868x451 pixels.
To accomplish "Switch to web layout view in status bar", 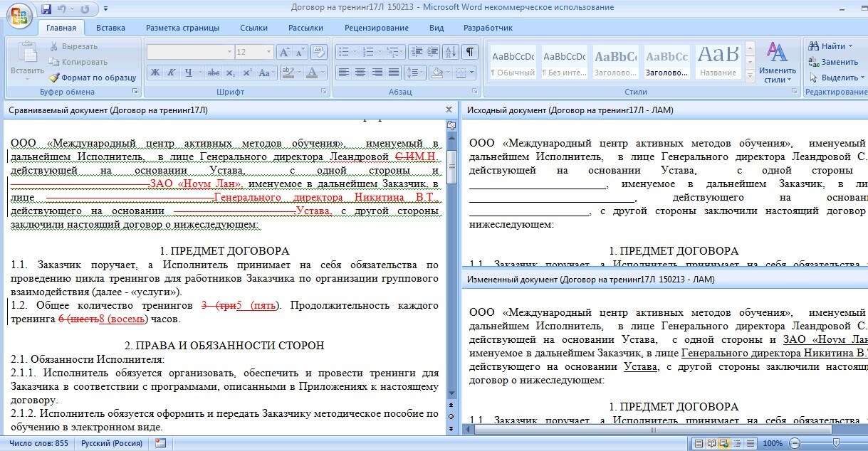I will (724, 443).
